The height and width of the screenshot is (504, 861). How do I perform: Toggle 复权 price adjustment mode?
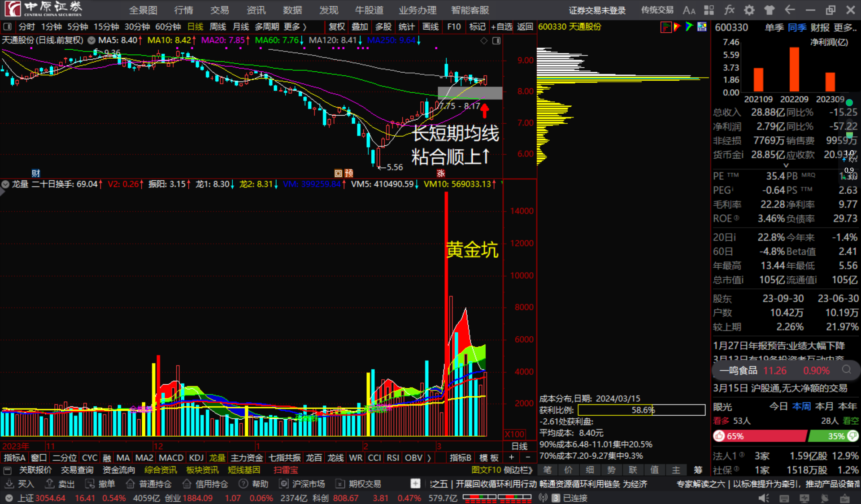(x=336, y=27)
